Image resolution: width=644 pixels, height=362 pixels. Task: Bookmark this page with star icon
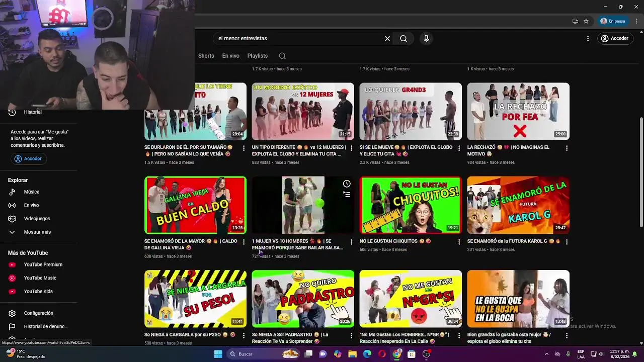pyautogui.click(x=586, y=21)
